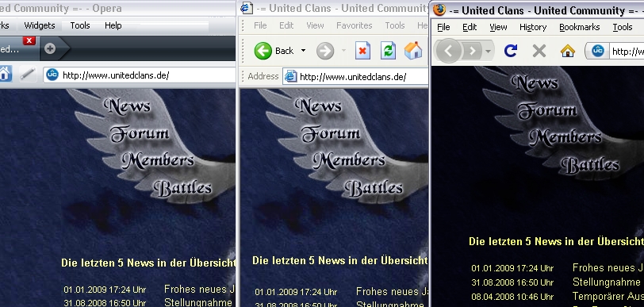Click the News link in the Opera page
The image size is (644, 307).
tap(127, 106)
